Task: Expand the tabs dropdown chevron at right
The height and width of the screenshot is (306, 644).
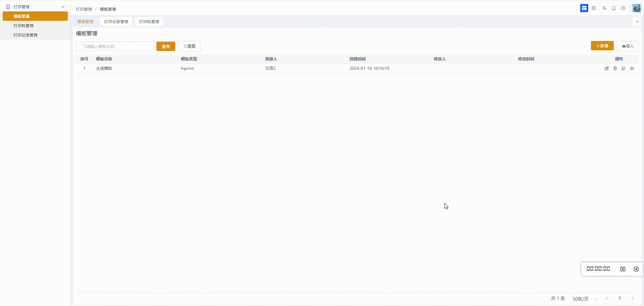Action: click(x=637, y=21)
